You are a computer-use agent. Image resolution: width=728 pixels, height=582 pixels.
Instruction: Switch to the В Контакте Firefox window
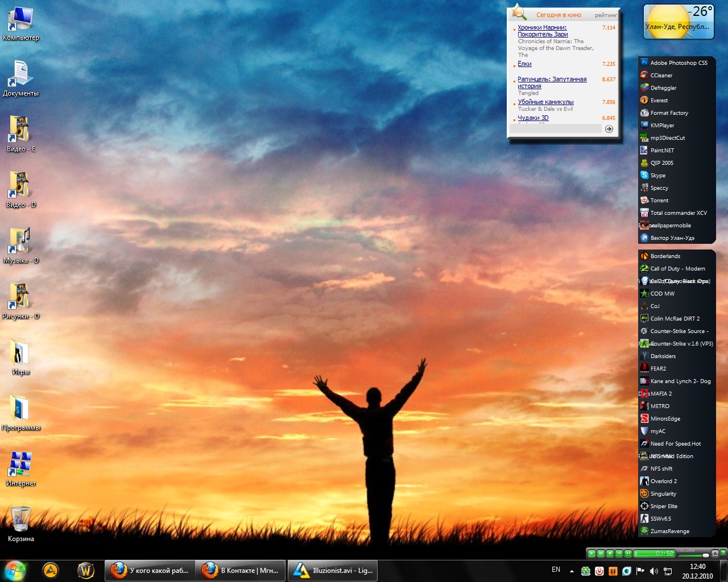pos(241,571)
